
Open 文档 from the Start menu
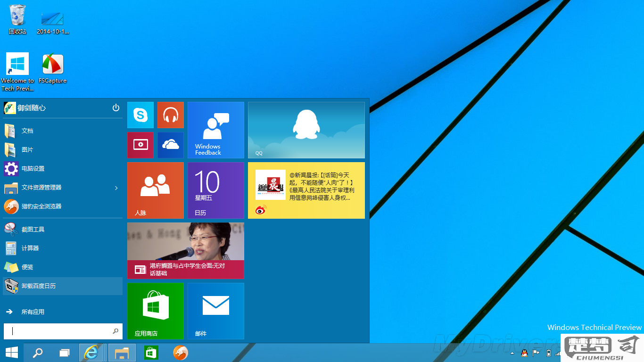click(63, 131)
